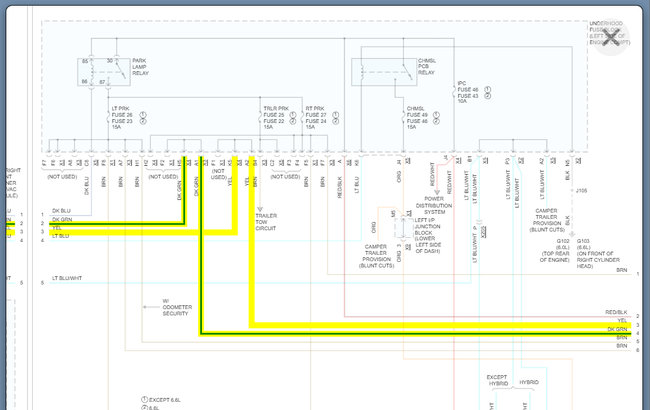Select the TRLR PRK fuse 25 label
650x410 pixels.
click(x=276, y=118)
